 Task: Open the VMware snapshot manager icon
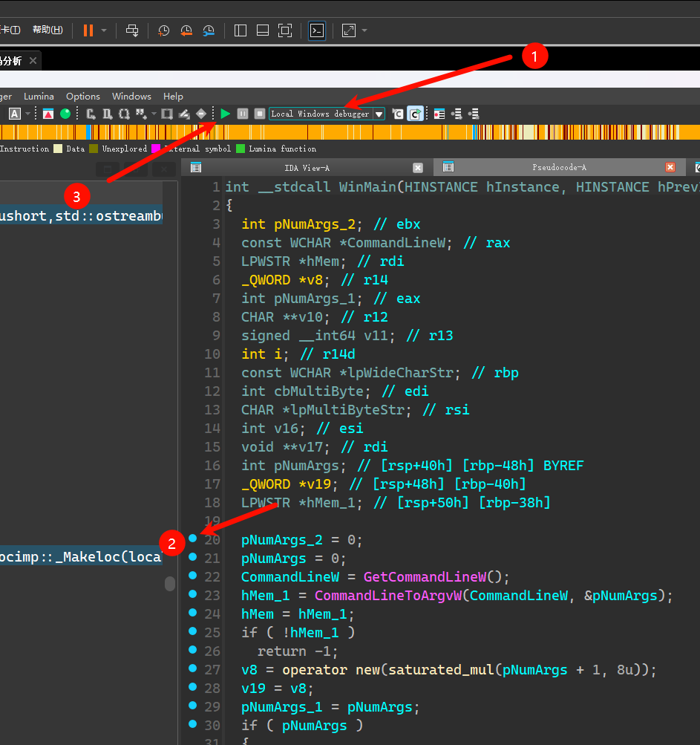pyautogui.click(x=209, y=30)
